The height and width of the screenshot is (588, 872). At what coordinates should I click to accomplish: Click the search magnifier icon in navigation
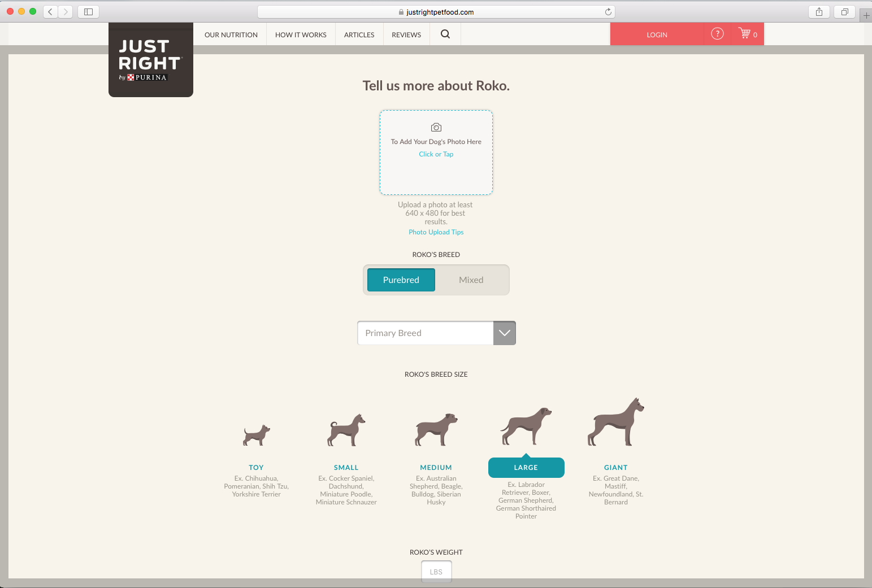445,34
